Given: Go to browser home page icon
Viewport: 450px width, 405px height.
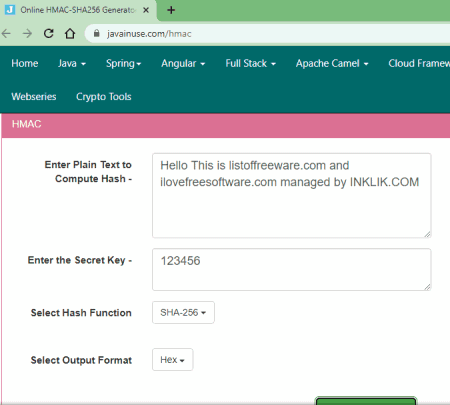Looking at the screenshot, I should coord(70,33).
